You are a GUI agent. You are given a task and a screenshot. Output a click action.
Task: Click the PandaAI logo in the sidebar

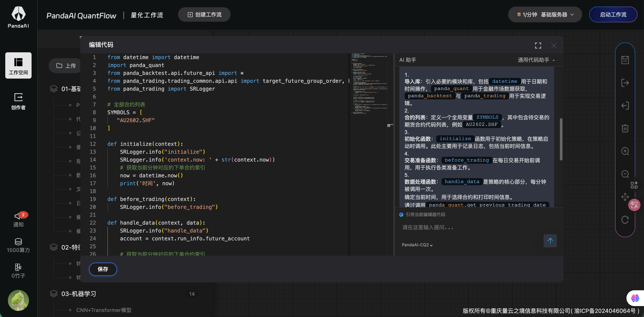coord(18,17)
